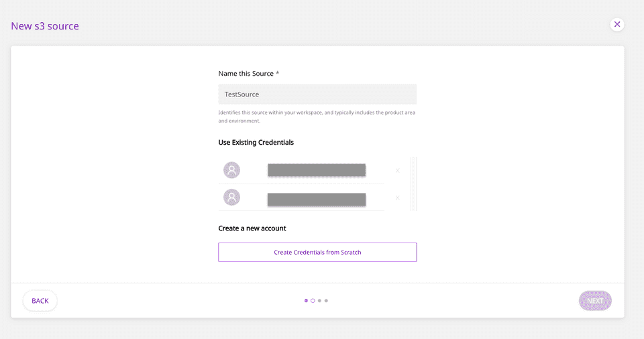Click the second credential's user avatar icon
This screenshot has width=644, height=339.
[231, 198]
